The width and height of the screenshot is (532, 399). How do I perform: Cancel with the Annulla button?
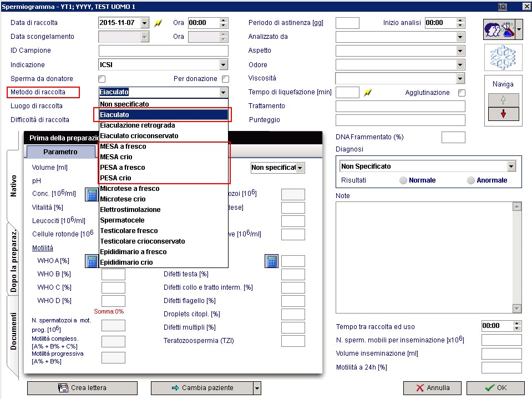pyautogui.click(x=432, y=388)
